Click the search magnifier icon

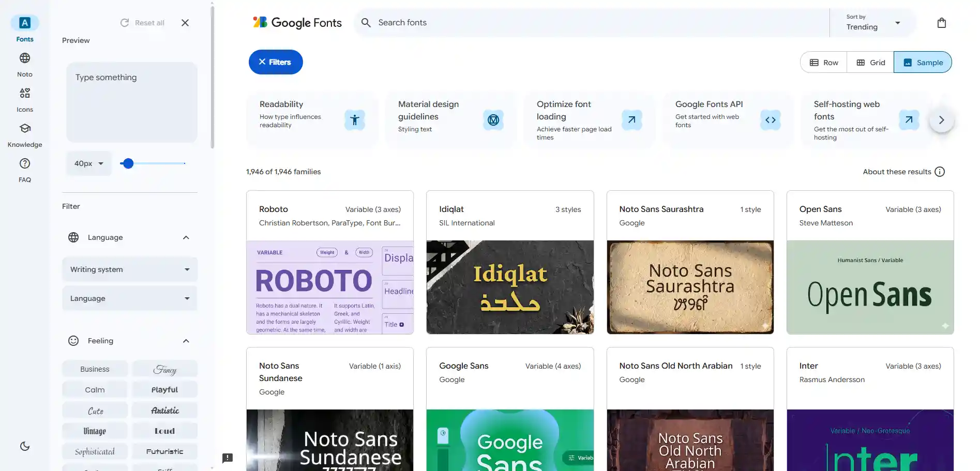pyautogui.click(x=366, y=23)
